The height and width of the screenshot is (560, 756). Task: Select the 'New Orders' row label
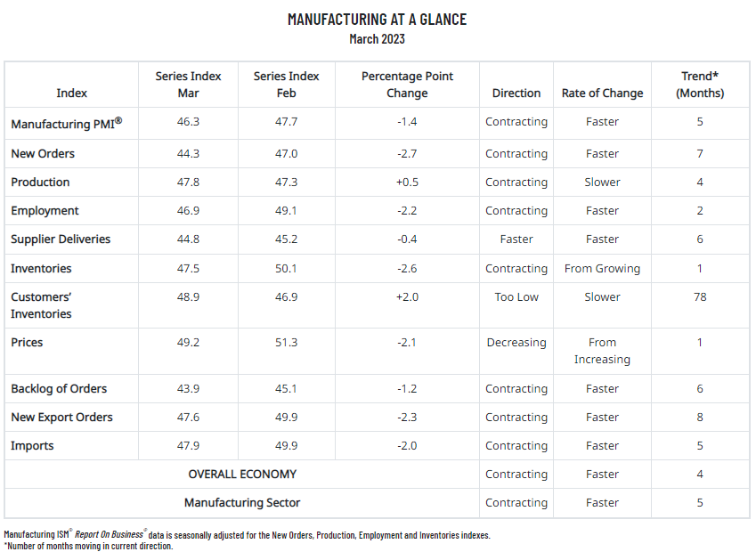point(43,154)
